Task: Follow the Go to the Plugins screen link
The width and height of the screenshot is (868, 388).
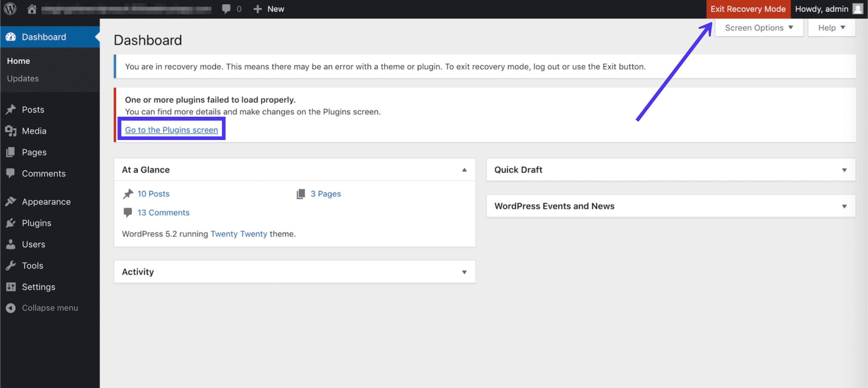Action: [x=171, y=129]
